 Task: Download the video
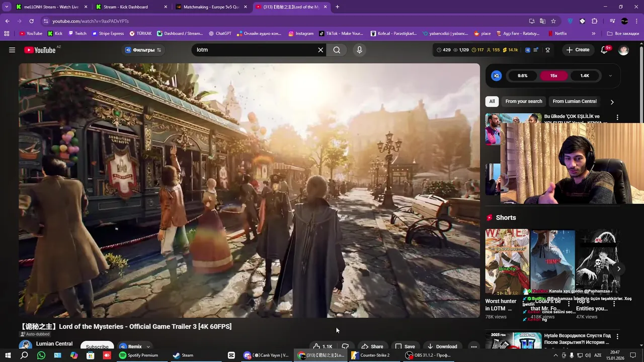coord(442,346)
